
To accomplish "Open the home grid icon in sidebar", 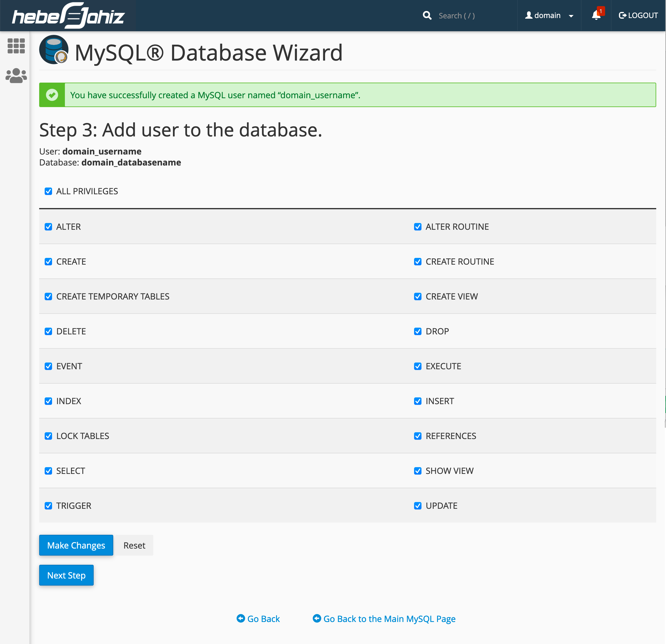I will click(x=16, y=46).
